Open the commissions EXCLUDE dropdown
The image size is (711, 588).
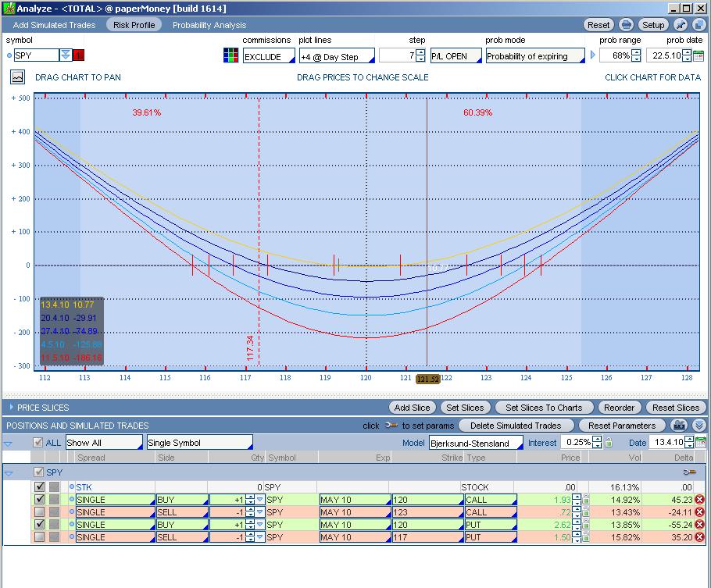[x=268, y=57]
